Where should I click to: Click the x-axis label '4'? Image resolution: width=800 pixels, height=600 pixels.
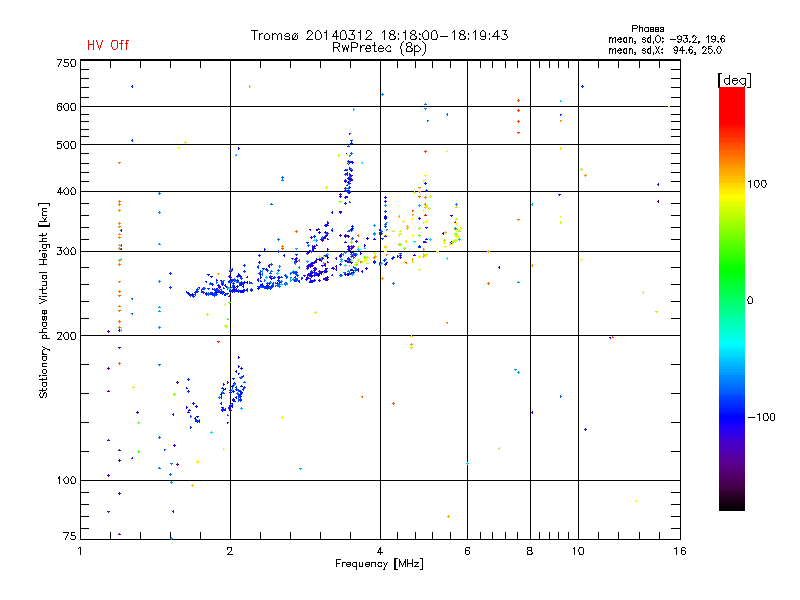[380, 551]
